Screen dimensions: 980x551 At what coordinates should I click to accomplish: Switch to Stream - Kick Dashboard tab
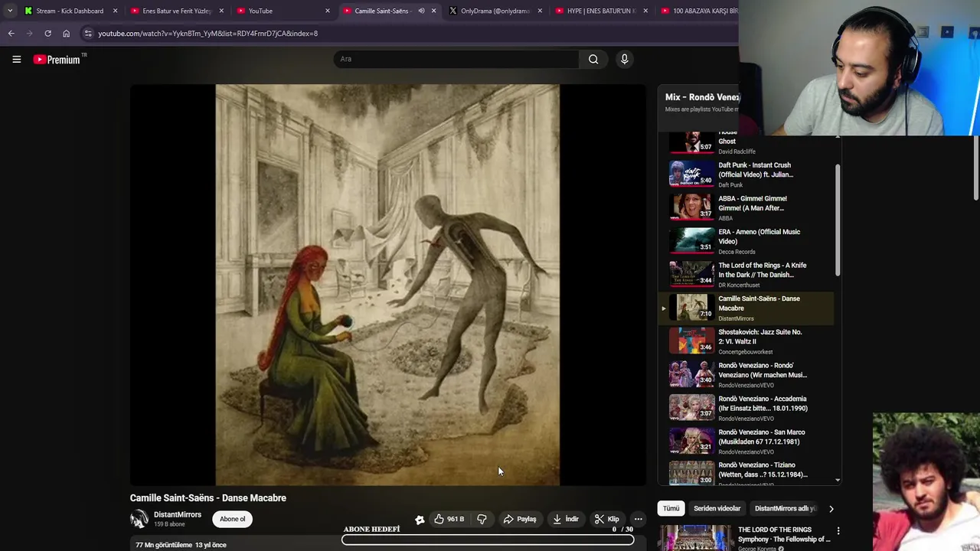[69, 11]
